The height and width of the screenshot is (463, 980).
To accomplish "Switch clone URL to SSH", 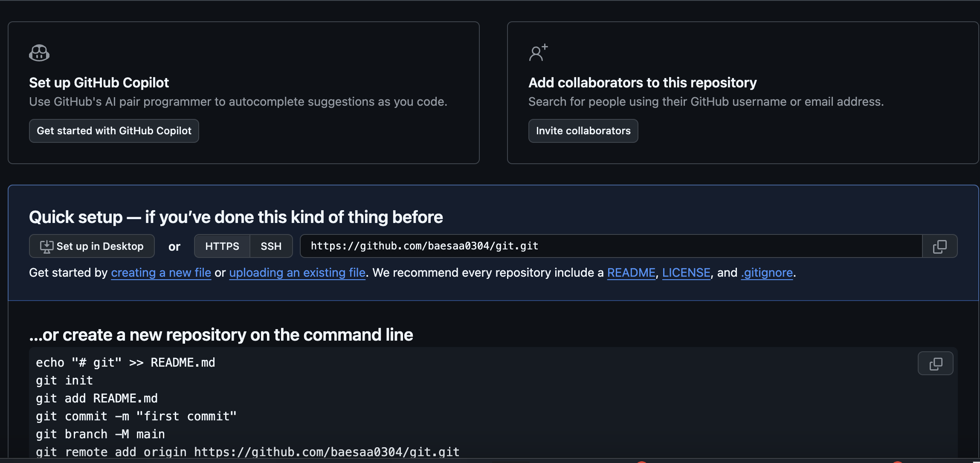I will (271, 246).
